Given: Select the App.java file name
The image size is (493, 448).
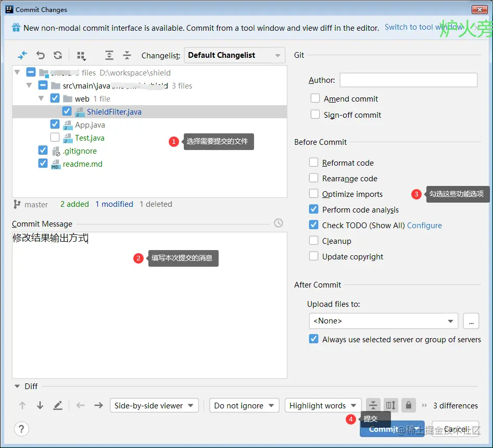Looking at the screenshot, I should (x=90, y=125).
